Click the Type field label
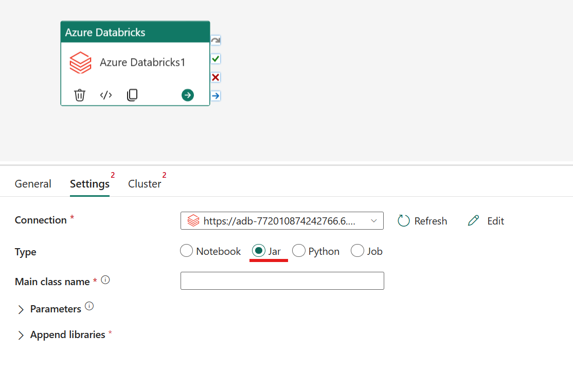This screenshot has height=392, width=573. point(25,252)
